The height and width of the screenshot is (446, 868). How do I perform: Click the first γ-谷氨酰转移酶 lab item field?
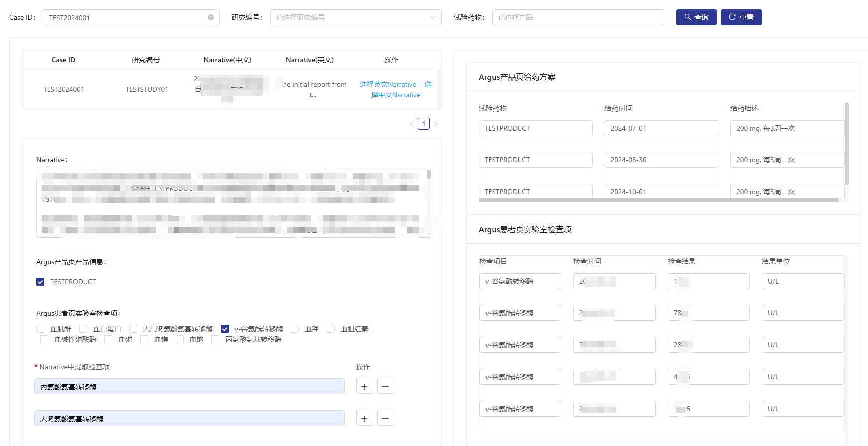(x=520, y=281)
